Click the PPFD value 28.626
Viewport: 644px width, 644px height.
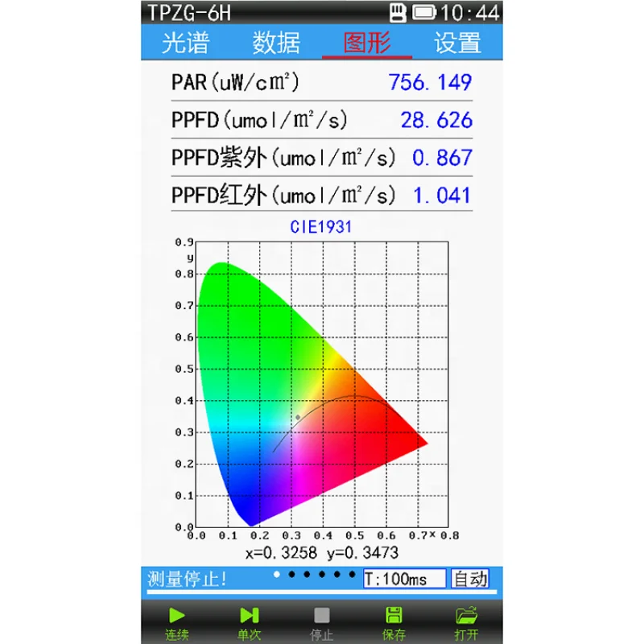pyautogui.click(x=436, y=120)
